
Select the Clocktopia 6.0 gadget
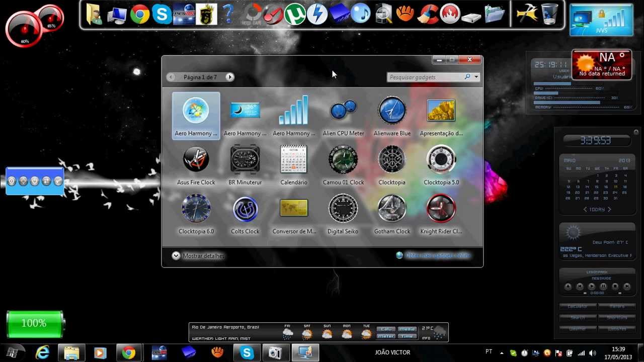pyautogui.click(x=196, y=215)
